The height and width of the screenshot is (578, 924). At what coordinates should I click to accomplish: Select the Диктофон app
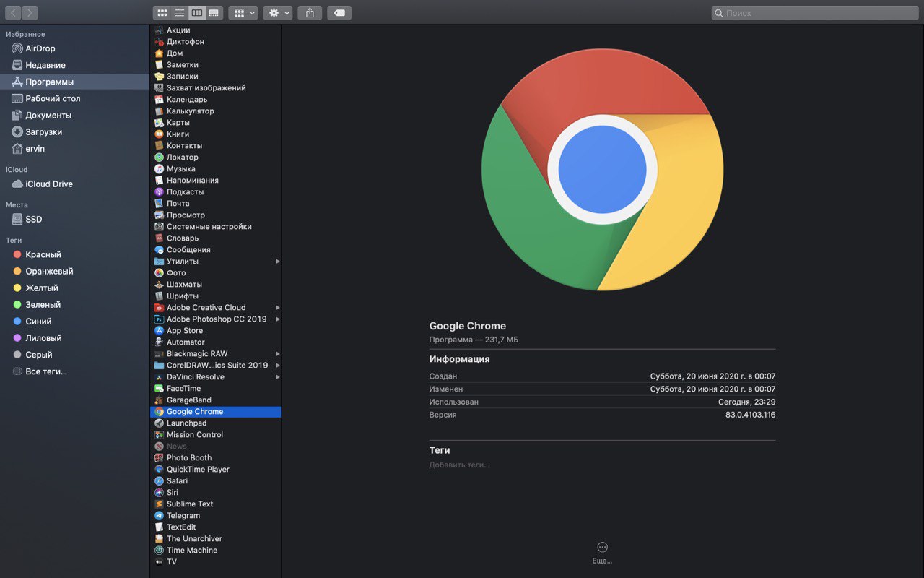click(x=215, y=41)
